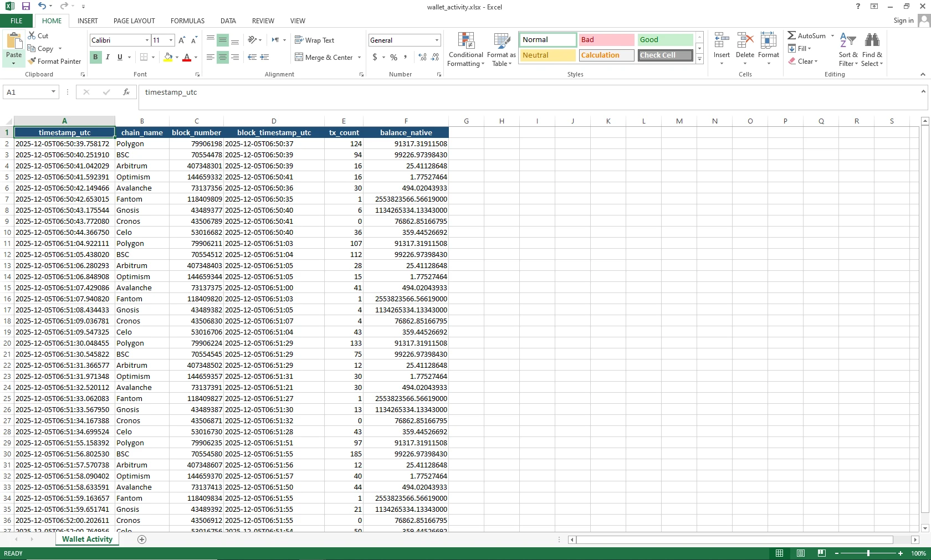Add a new sheet with plus icon

coord(142,540)
